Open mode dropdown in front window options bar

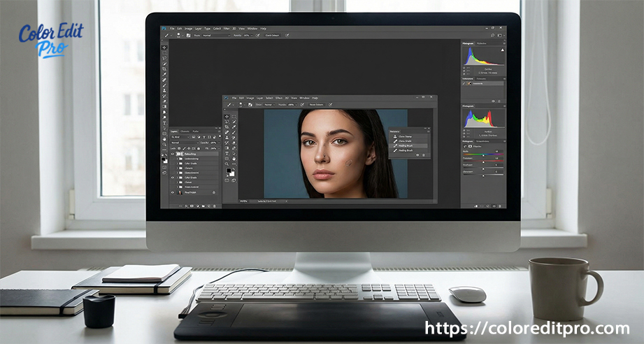coord(269,105)
